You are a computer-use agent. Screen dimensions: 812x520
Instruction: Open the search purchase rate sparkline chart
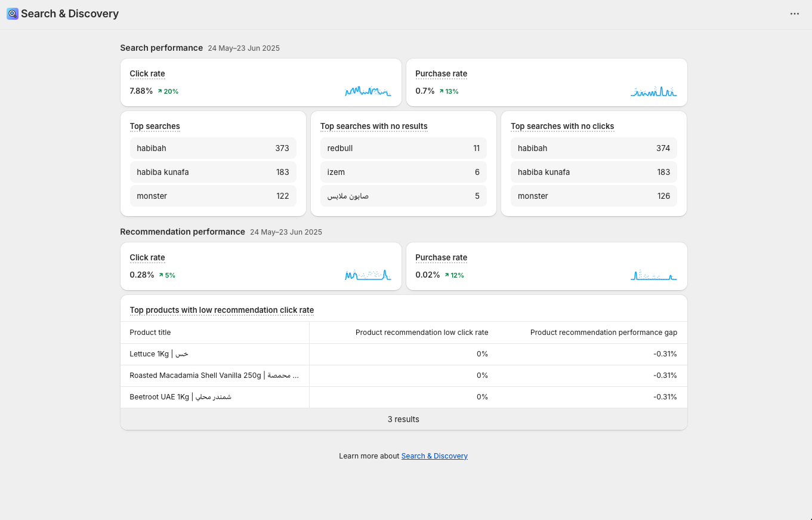(654, 91)
